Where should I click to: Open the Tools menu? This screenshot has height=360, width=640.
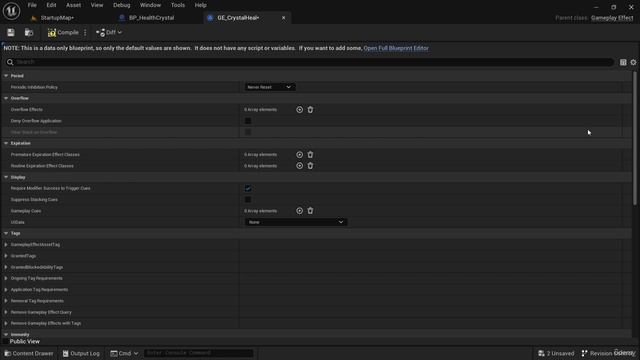(x=178, y=5)
